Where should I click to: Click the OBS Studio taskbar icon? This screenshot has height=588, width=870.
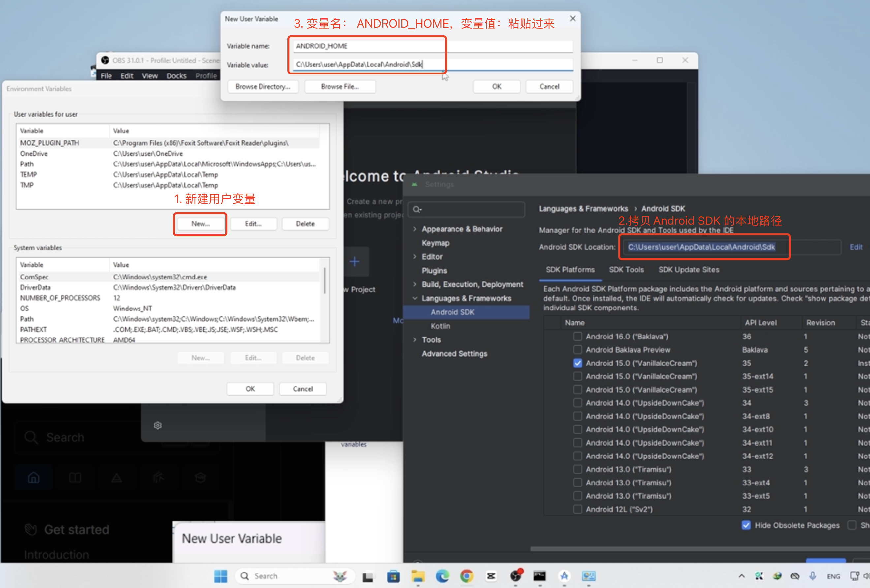515,576
